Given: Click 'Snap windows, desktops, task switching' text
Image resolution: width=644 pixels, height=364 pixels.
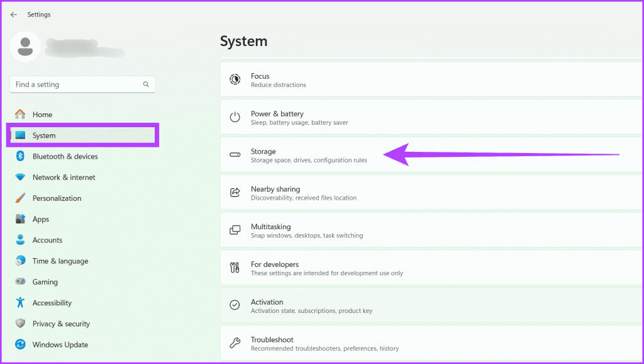Looking at the screenshot, I should tap(307, 236).
